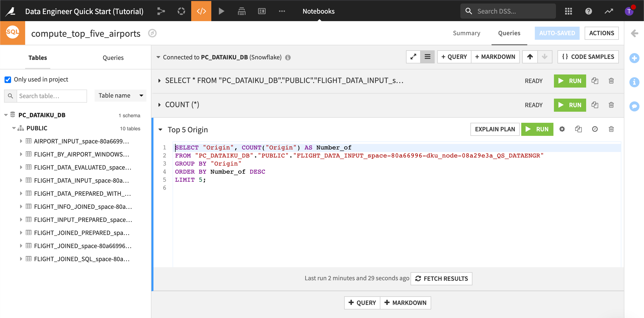
Task: Open the Notebooks menu label
Action: pos(318,11)
